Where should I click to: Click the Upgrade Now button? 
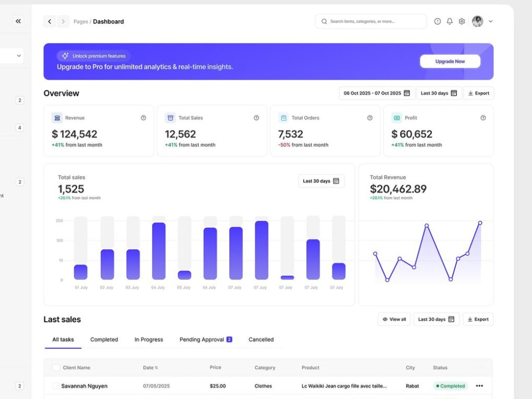tap(450, 61)
